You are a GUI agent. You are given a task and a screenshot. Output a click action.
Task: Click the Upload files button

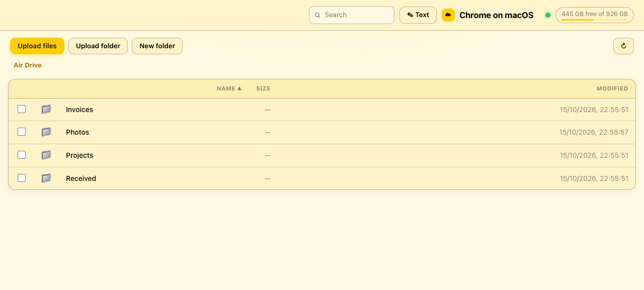[x=37, y=46]
